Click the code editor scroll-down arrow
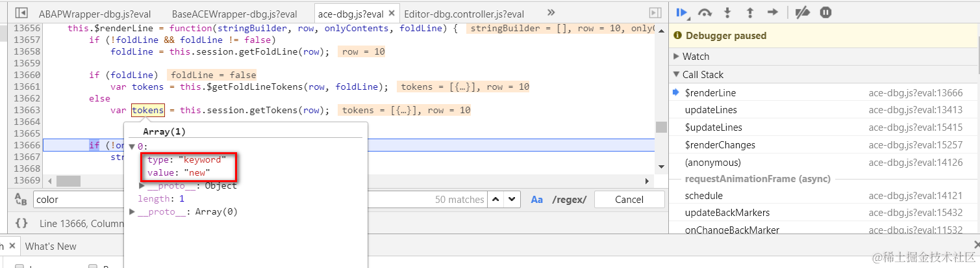980x268 pixels. tap(660, 167)
